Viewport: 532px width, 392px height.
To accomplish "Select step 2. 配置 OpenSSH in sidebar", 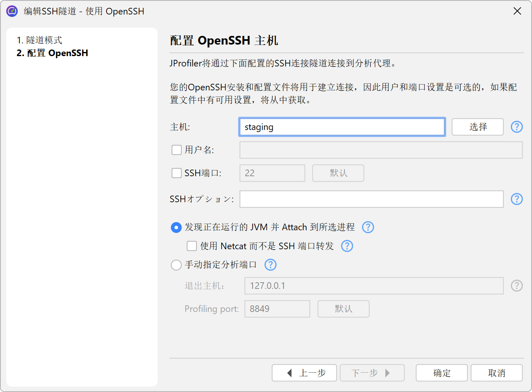I will [52, 53].
